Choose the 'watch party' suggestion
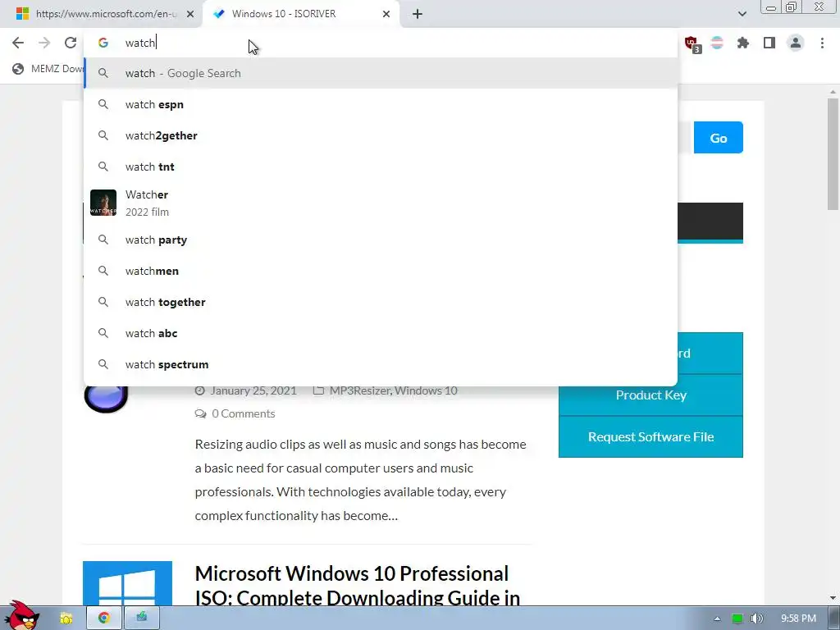This screenshot has width=840, height=630. coord(381,240)
